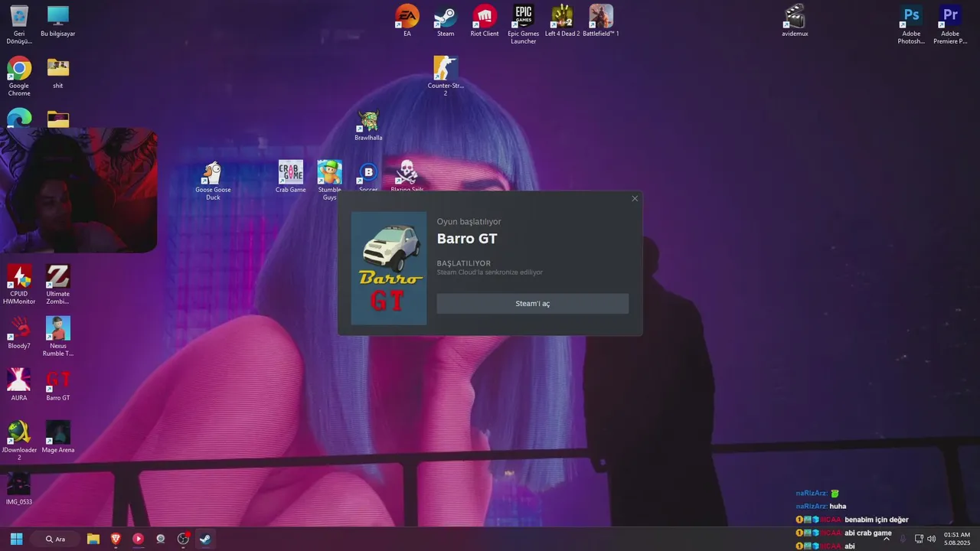Select the IMG_0533 desktop file

point(19,489)
